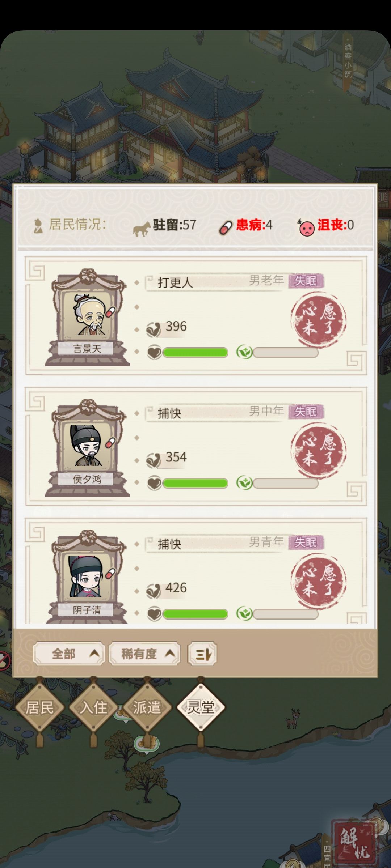Switch to the 入住 tab

(93, 707)
